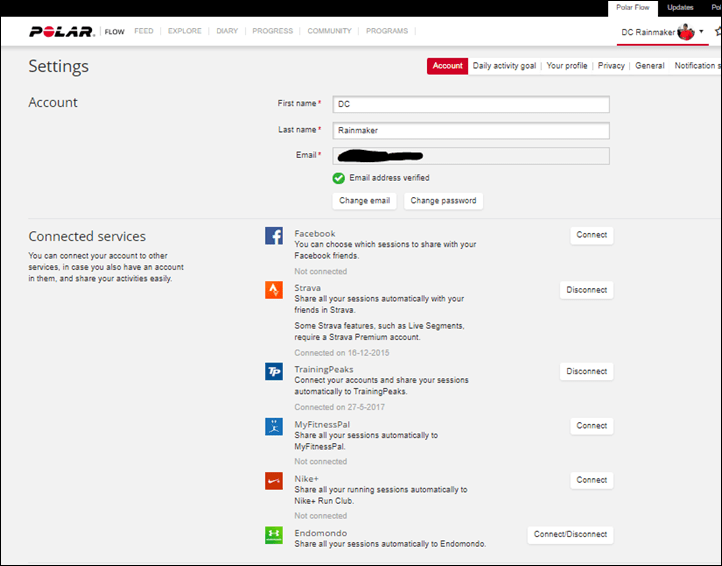This screenshot has width=722, height=566.
Task: Click the Email field
Action: [471, 156]
